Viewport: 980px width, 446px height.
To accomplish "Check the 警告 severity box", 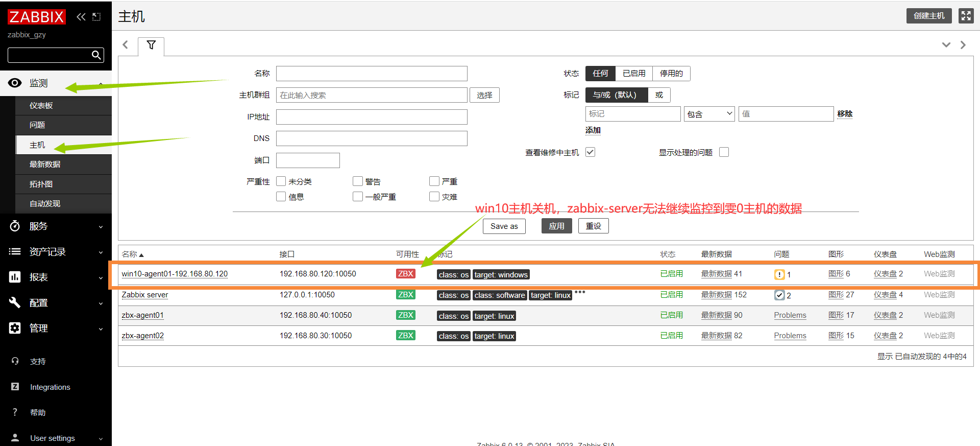I will pyautogui.click(x=358, y=181).
